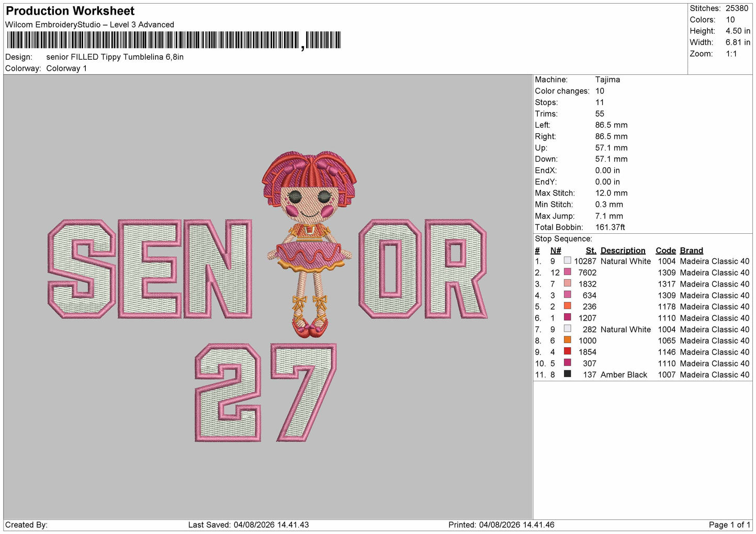The width and height of the screenshot is (756, 534).
Task: Click the Width value '6.81 in'
Action: coord(738,42)
